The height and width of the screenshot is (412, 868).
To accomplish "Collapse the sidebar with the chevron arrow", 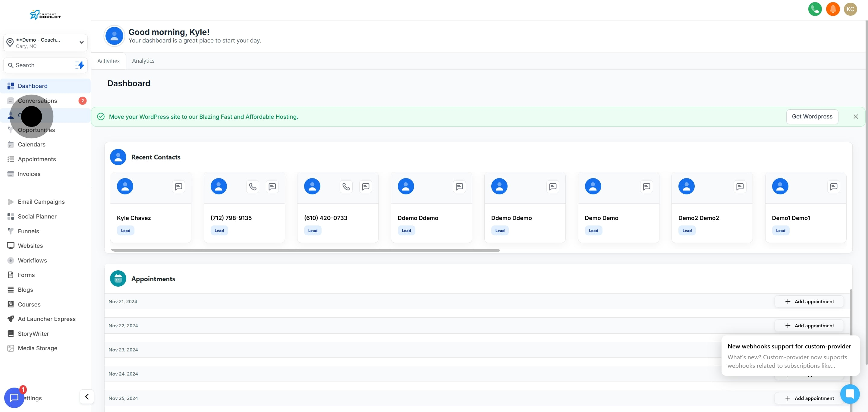I will click(x=86, y=397).
